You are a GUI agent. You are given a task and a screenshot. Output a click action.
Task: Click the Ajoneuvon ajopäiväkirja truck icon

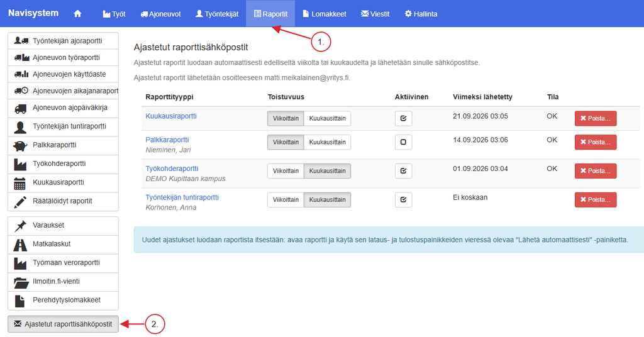pyautogui.click(x=21, y=108)
